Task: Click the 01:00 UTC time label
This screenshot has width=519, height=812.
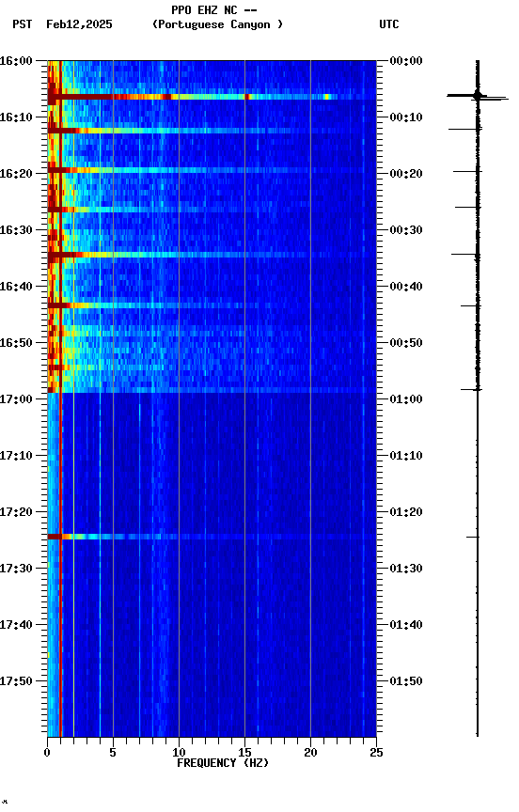Action: click(x=406, y=399)
